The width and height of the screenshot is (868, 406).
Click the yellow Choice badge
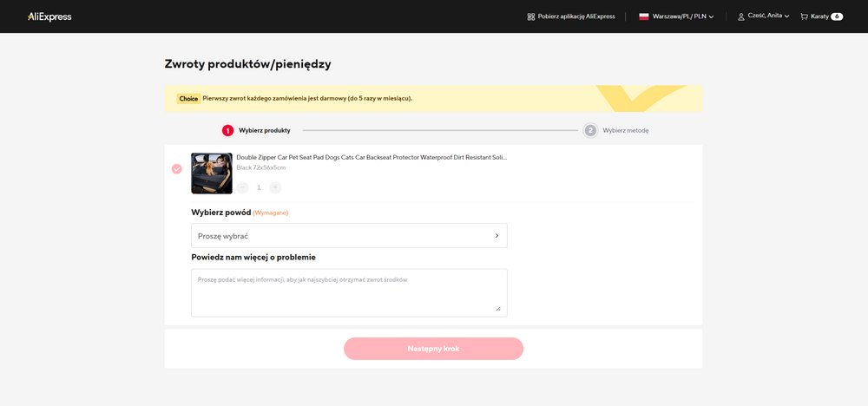pos(188,99)
